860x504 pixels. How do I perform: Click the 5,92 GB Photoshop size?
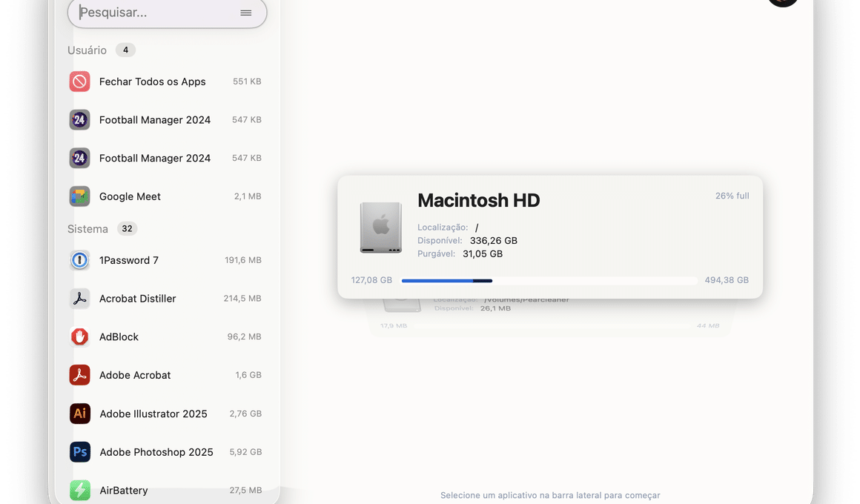[245, 452]
